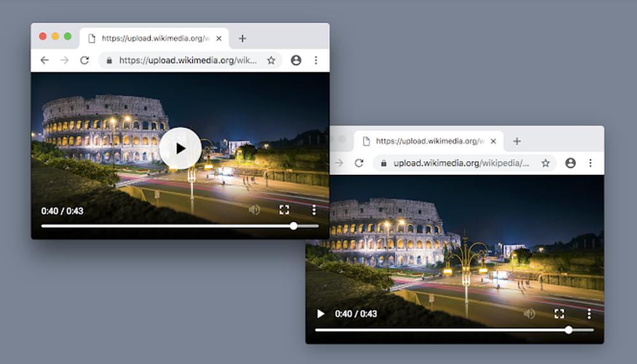
Task: Bookmark this page in right window
Action: (x=546, y=163)
